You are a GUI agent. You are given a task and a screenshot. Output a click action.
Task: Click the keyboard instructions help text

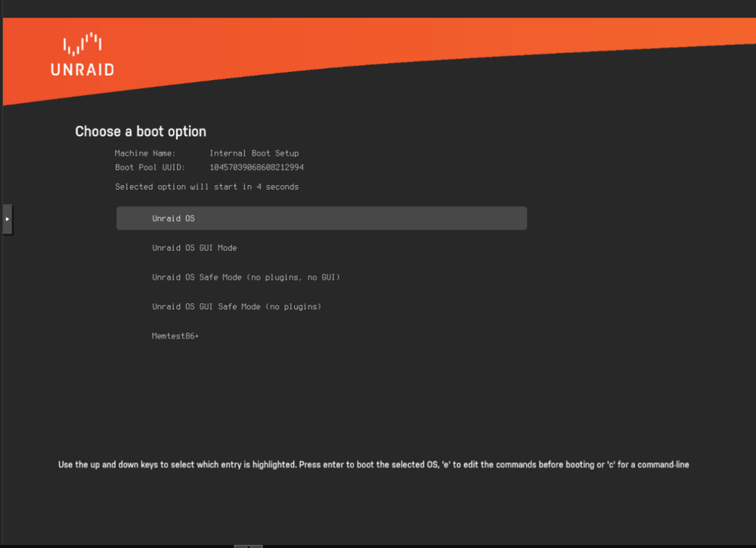click(373, 465)
